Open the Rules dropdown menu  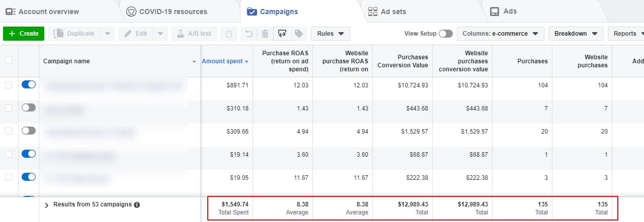(x=331, y=34)
